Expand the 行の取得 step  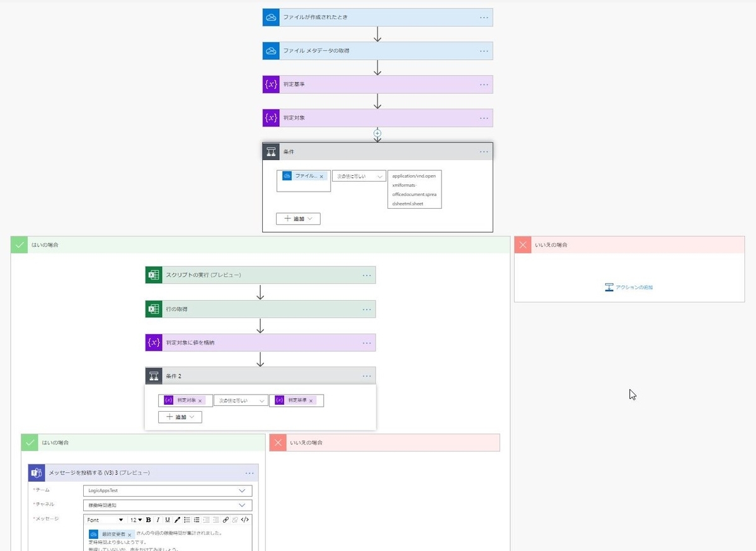tap(260, 309)
